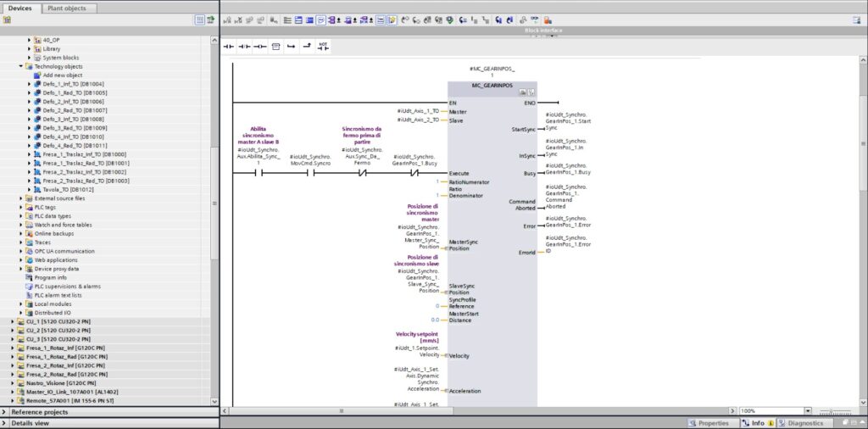
Task: Collapse the Technology objects node
Action: [x=21, y=66]
